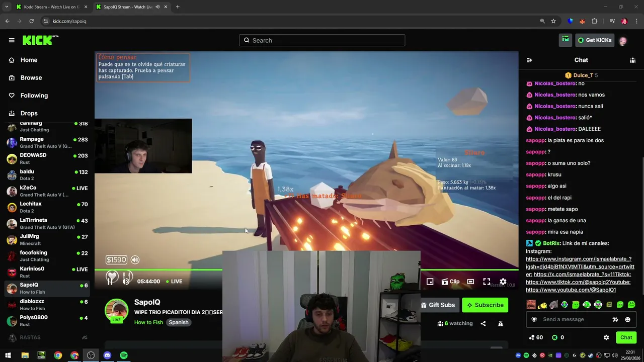Open the YouTube @SapoIQ1 link in chat

click(571, 290)
